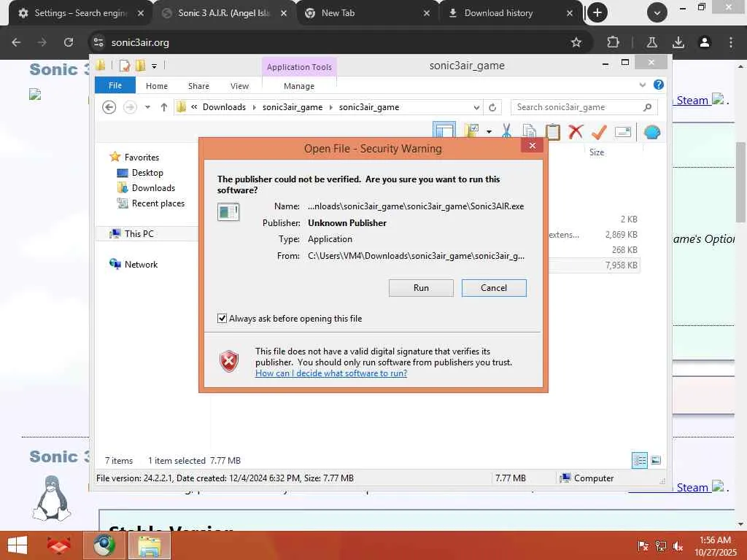Click the Windows Start button
This screenshot has width=747, height=560.
18,545
